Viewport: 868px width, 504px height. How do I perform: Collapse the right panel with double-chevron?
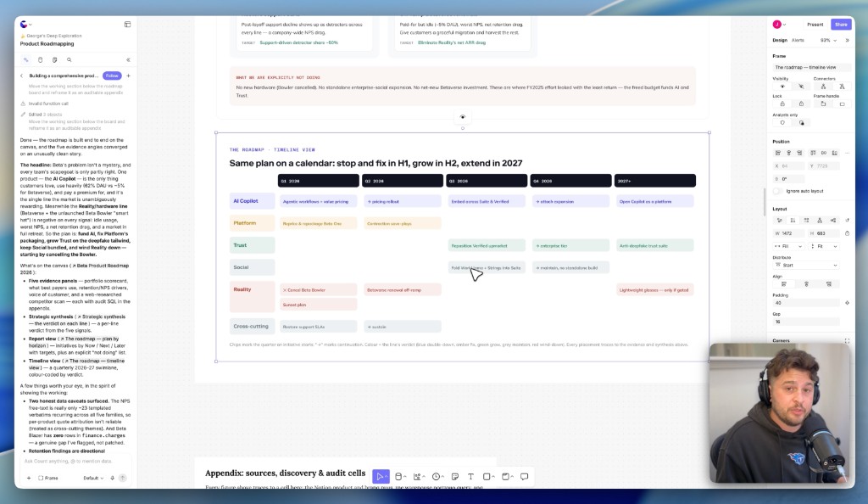(847, 41)
